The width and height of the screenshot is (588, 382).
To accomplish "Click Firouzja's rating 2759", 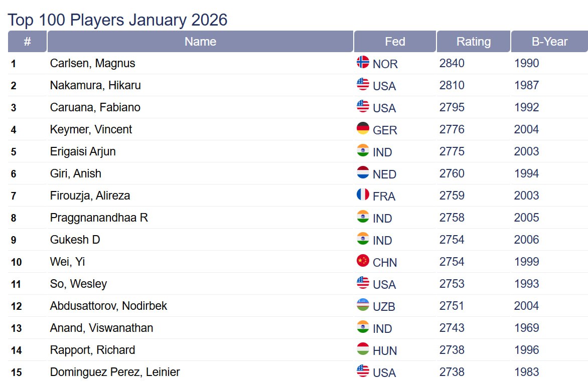I will click(452, 196).
